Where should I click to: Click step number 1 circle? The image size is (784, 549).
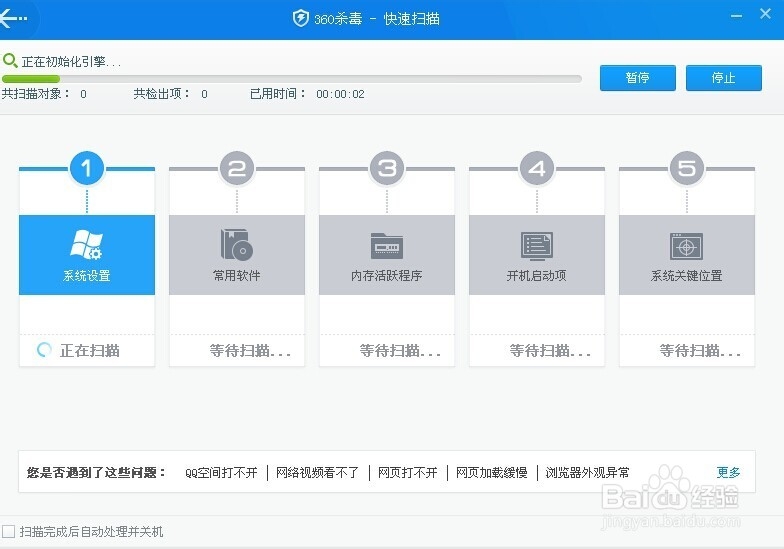tap(87, 168)
